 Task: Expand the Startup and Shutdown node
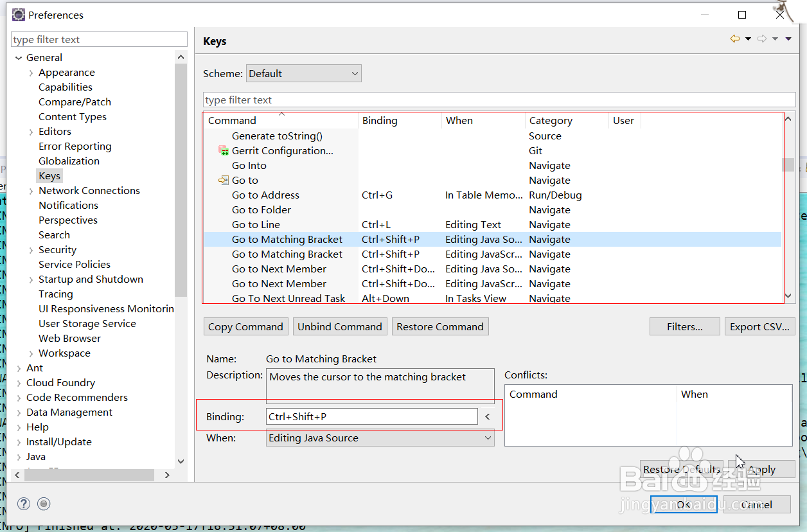[31, 279]
